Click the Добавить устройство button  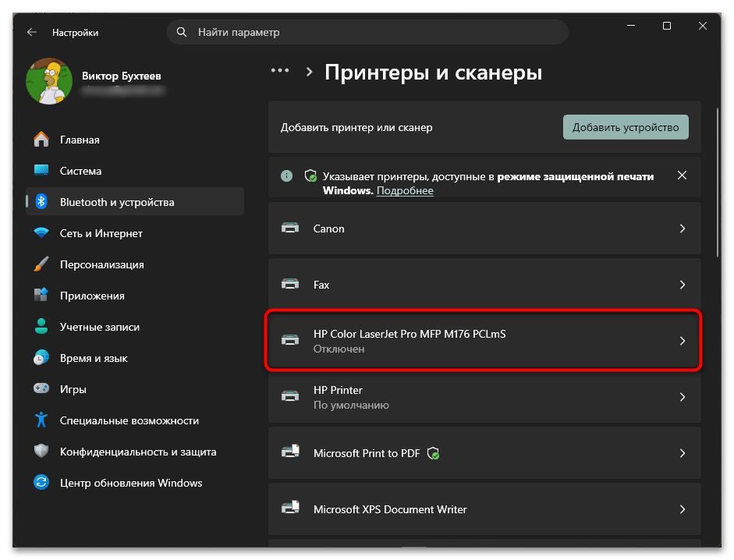point(626,127)
